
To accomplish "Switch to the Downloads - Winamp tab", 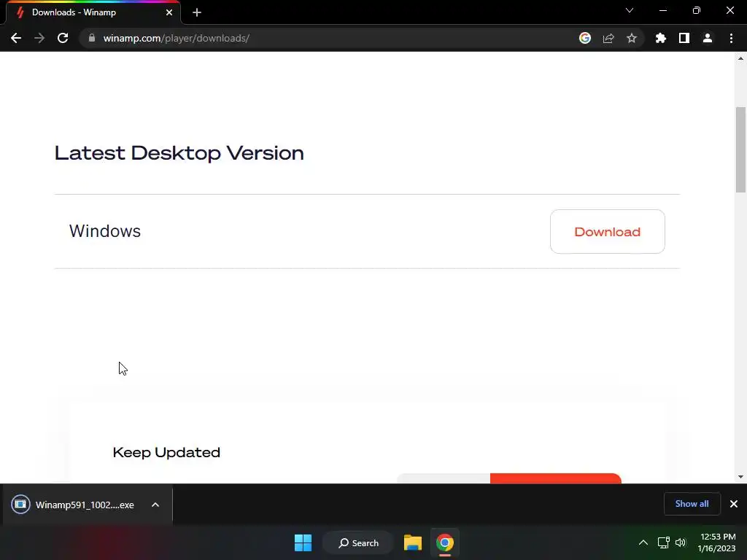I will point(93,12).
